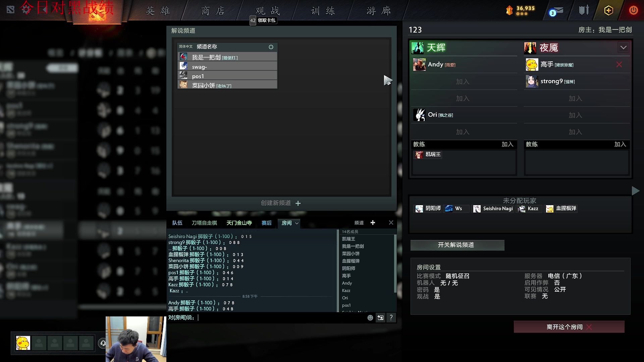Click the red power quit icon
The image size is (644, 362).
(x=633, y=10)
